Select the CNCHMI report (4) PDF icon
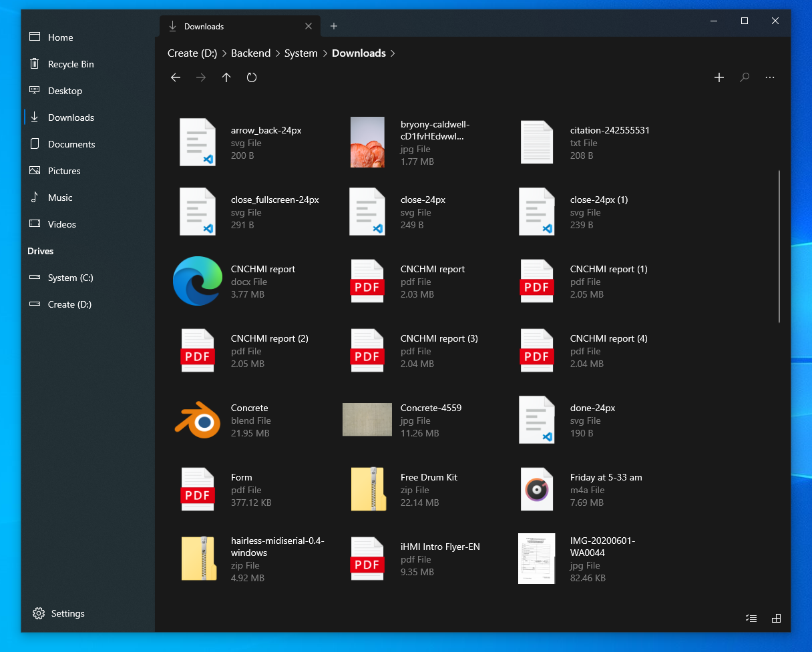812x652 pixels. tap(537, 350)
